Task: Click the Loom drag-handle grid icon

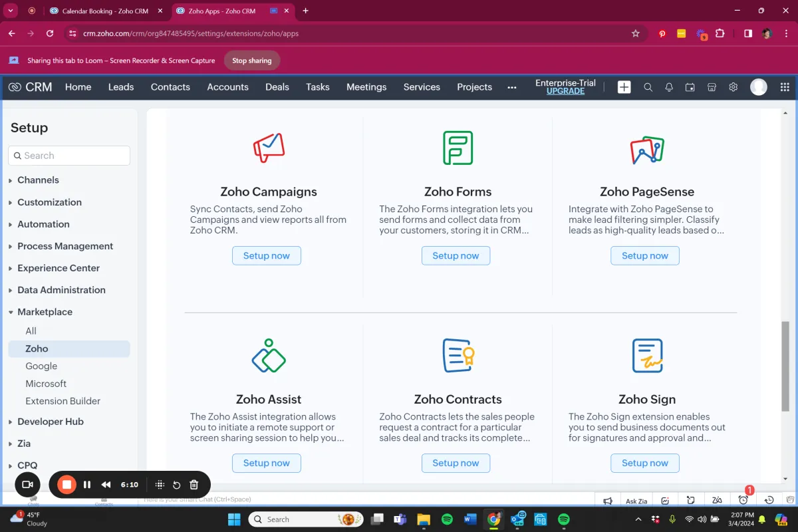Action: (160, 485)
